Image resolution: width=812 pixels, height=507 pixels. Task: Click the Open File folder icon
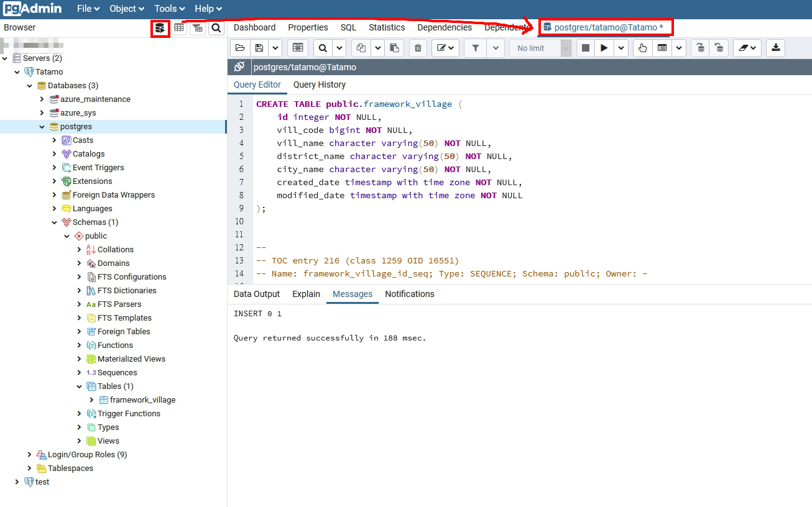coord(240,48)
